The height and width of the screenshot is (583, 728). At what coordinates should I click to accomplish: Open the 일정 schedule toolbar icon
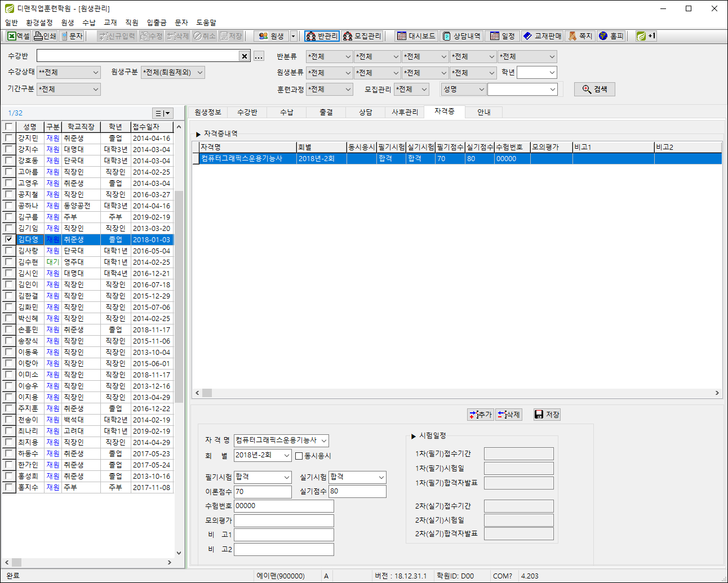[503, 36]
